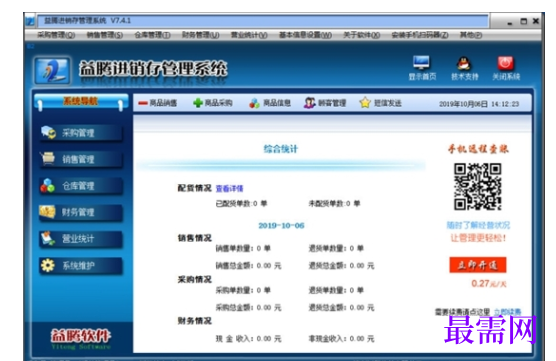
Task: Click the 采购单数量: 0 单 value
Action: pos(243,290)
